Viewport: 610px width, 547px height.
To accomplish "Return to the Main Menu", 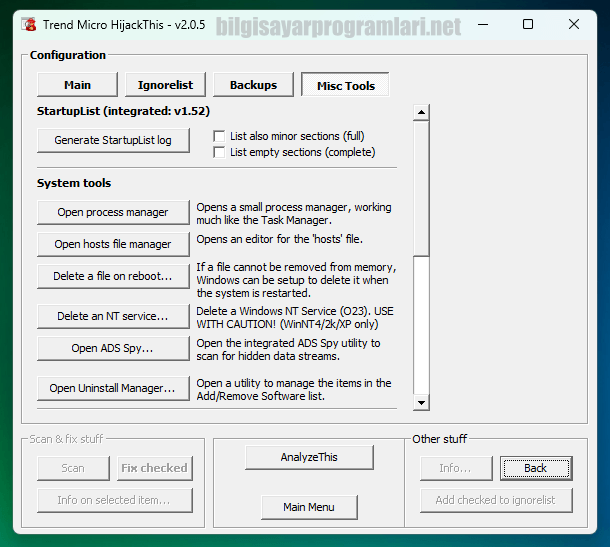I will click(x=309, y=507).
